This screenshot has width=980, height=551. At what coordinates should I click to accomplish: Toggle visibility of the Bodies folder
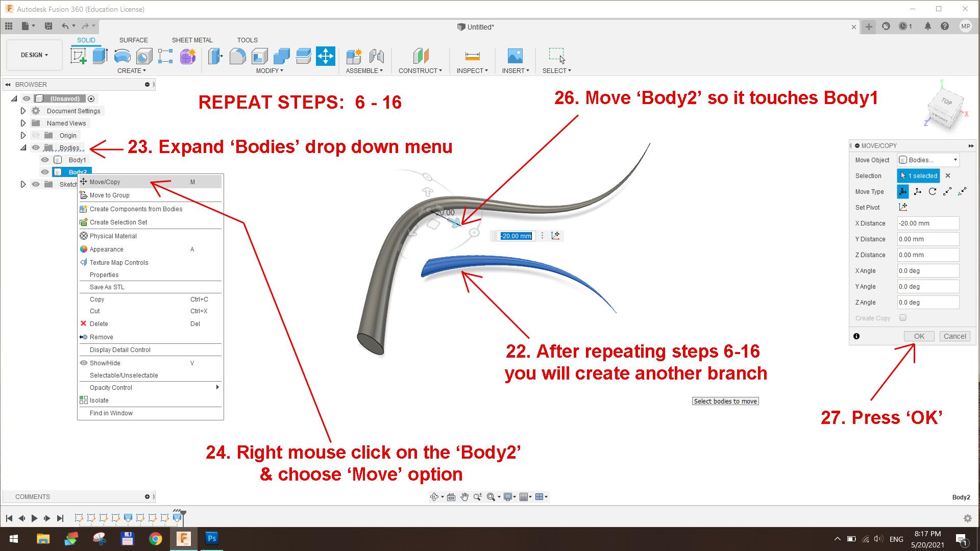36,148
